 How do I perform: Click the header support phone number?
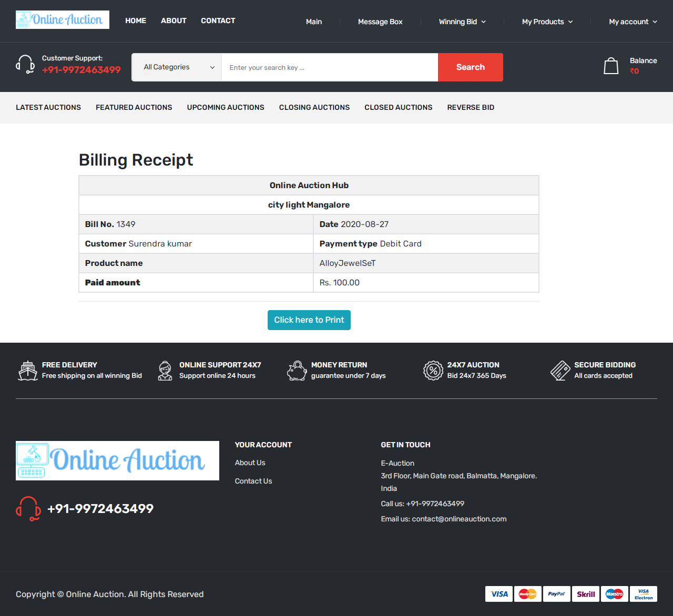(81, 70)
